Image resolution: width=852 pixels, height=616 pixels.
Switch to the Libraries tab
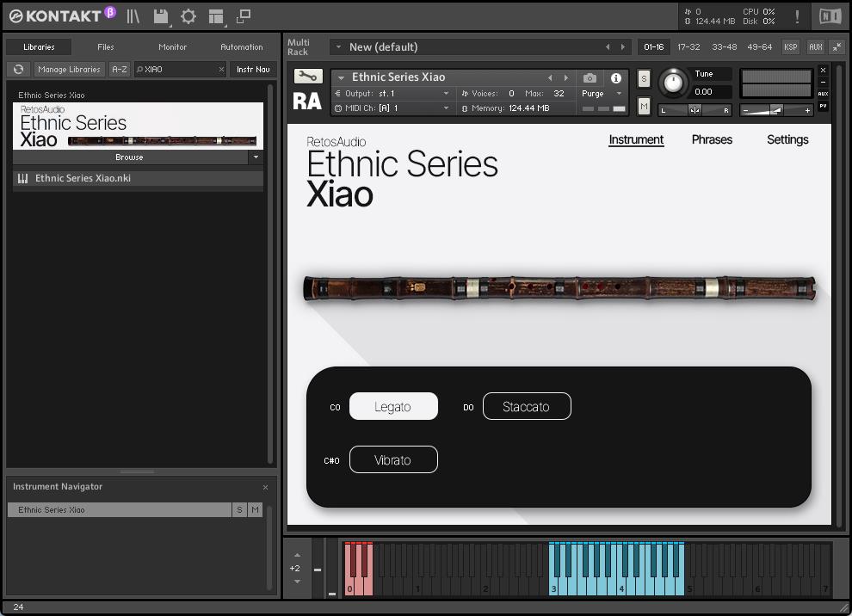coord(39,47)
